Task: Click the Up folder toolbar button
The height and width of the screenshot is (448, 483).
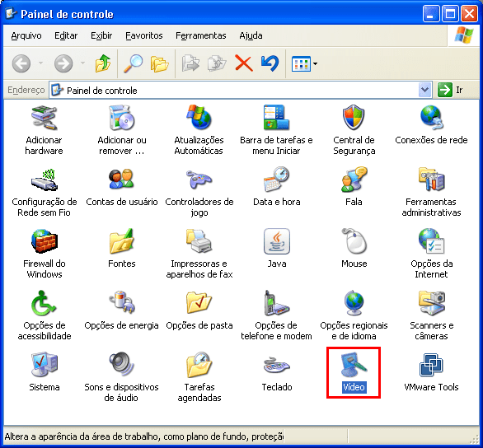Action: click(103, 63)
